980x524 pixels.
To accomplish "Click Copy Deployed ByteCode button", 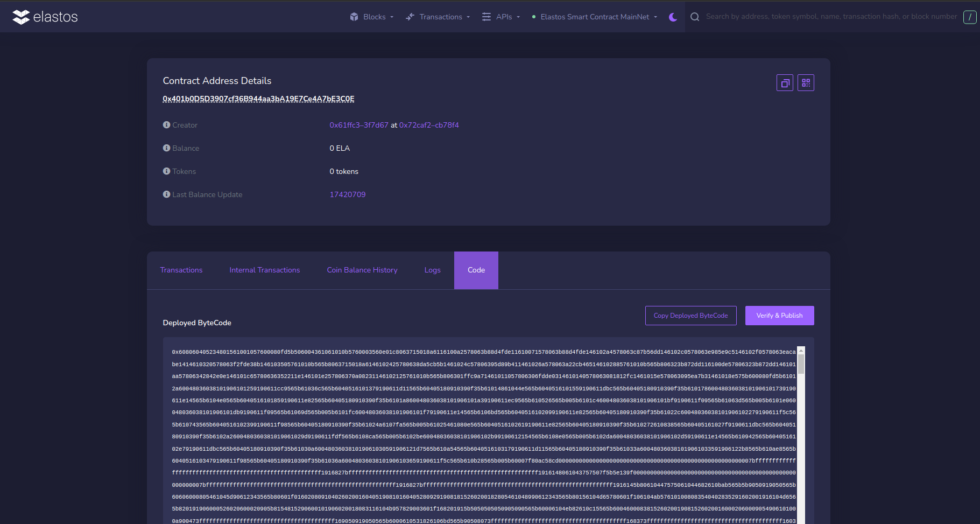I will [x=690, y=316].
